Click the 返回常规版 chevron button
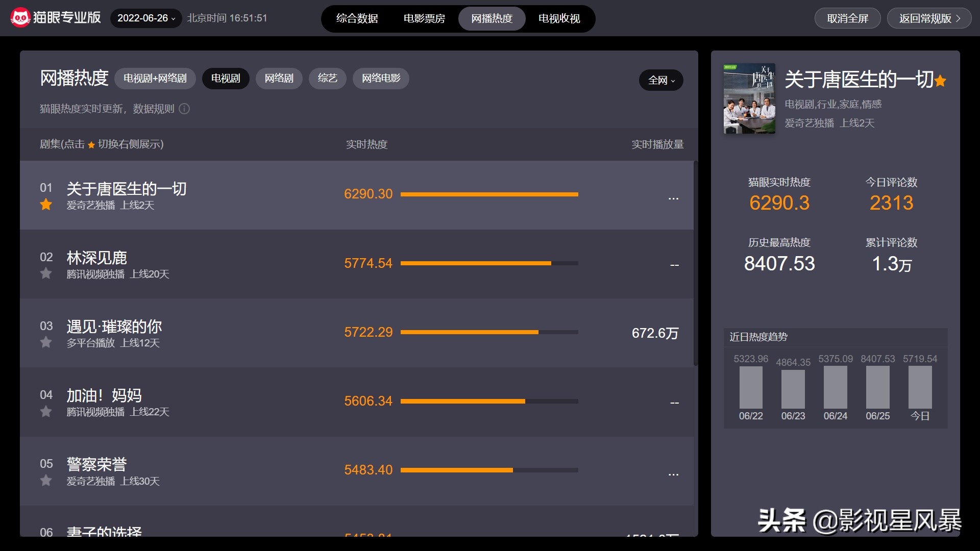 [929, 18]
